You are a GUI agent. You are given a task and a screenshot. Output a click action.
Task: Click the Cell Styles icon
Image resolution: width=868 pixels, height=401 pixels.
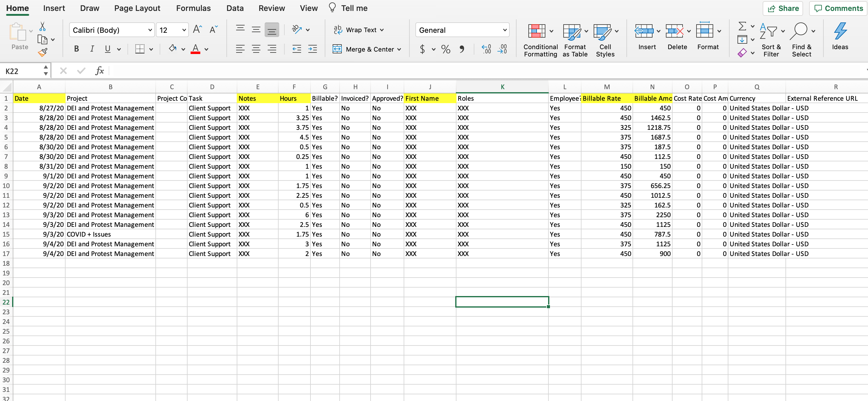[602, 31]
